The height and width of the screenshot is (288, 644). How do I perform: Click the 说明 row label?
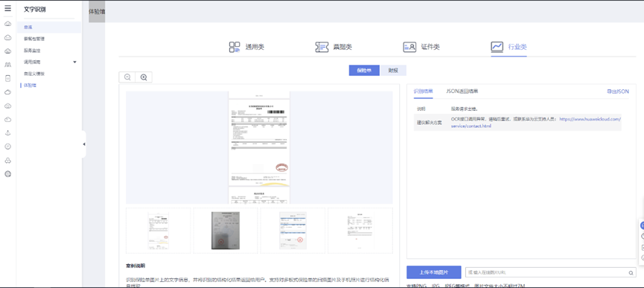pyautogui.click(x=421, y=109)
